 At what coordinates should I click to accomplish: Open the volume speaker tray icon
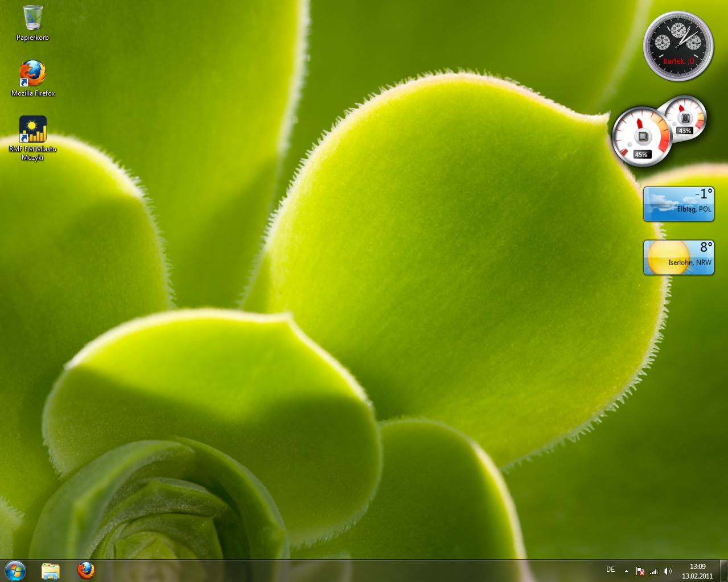[x=667, y=571]
